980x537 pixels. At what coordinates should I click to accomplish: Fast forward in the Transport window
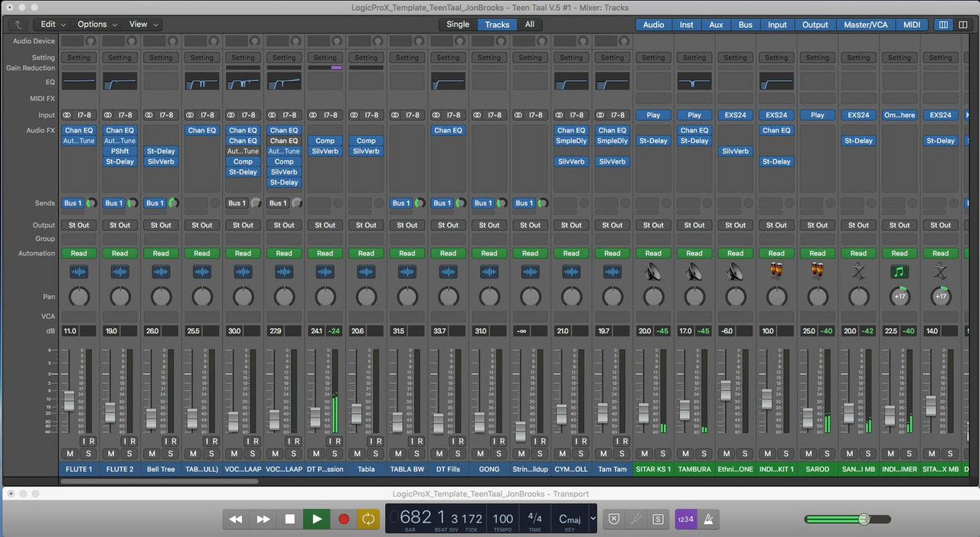(263, 519)
